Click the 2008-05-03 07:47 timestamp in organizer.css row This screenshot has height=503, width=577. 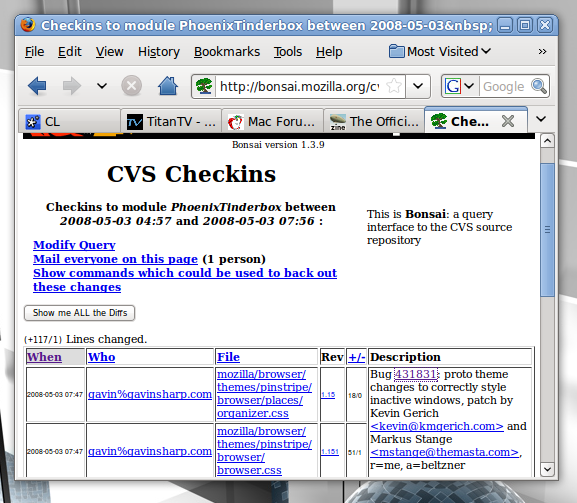55,395
